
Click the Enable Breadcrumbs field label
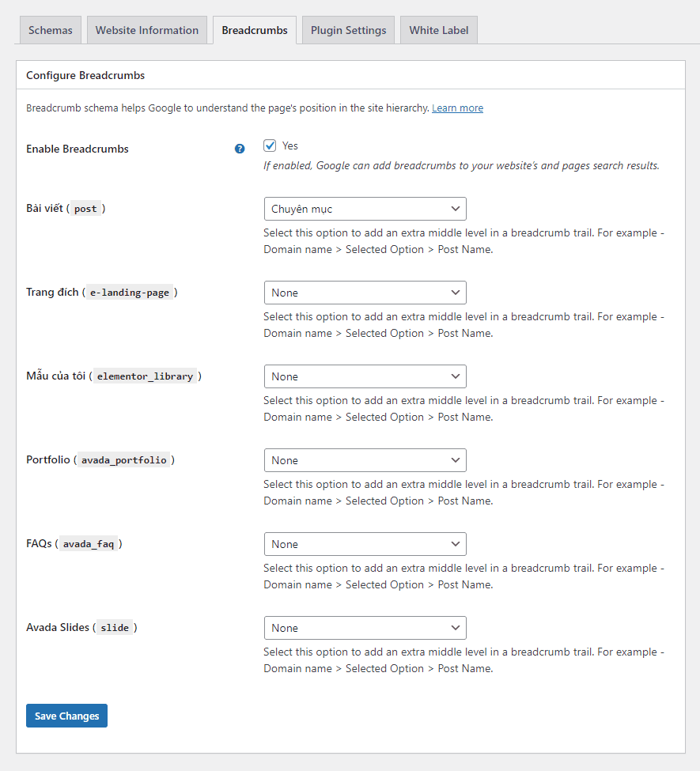tap(78, 149)
